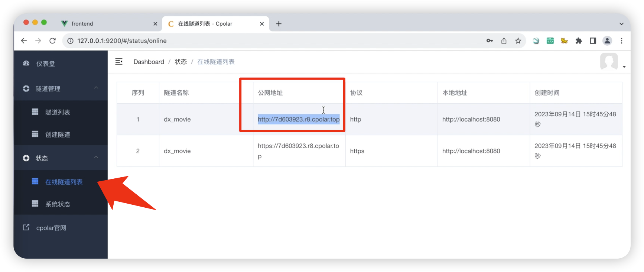Focus the address bar URL field
Image resolution: width=644 pixels, height=272 pixels.
point(275,41)
